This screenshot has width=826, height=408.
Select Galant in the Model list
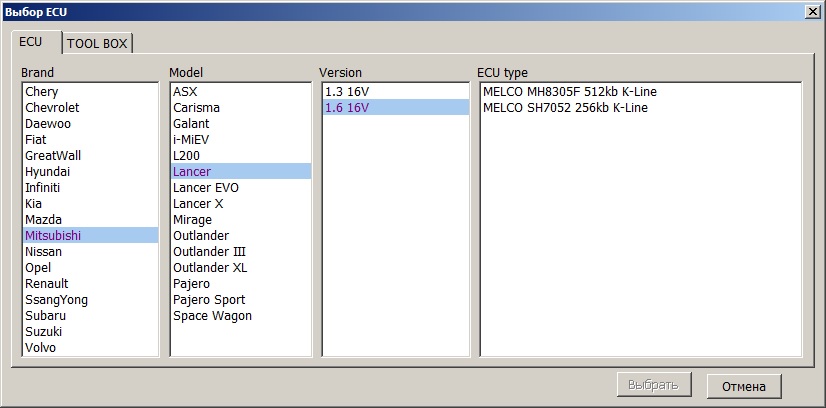point(241,124)
